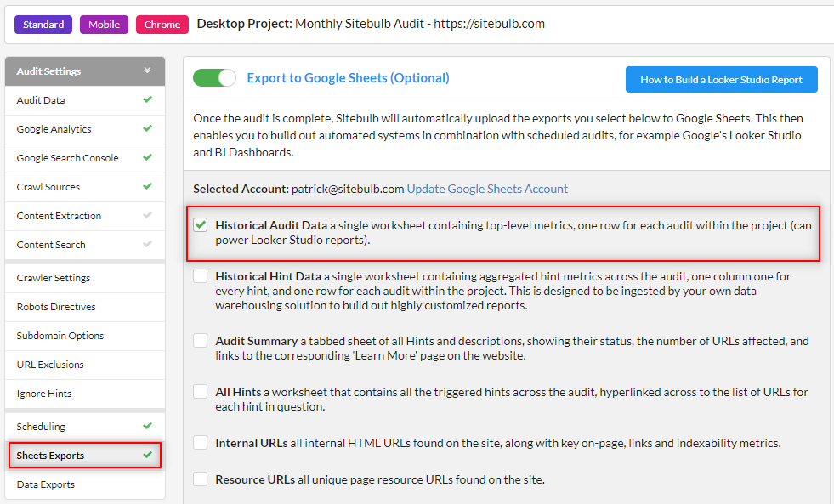The image size is (834, 504).
Task: Go to the Scheduling settings
Action: click(85, 427)
